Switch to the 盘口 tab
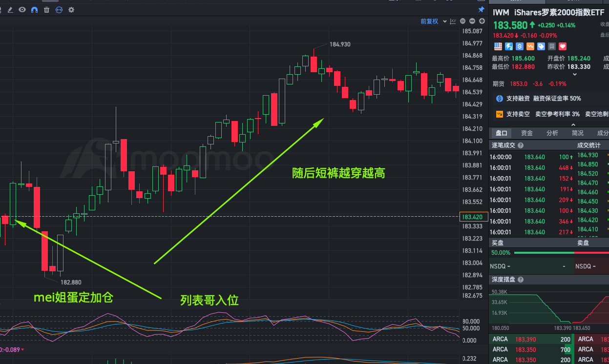Viewport: 609px width, 364px height. [x=502, y=133]
